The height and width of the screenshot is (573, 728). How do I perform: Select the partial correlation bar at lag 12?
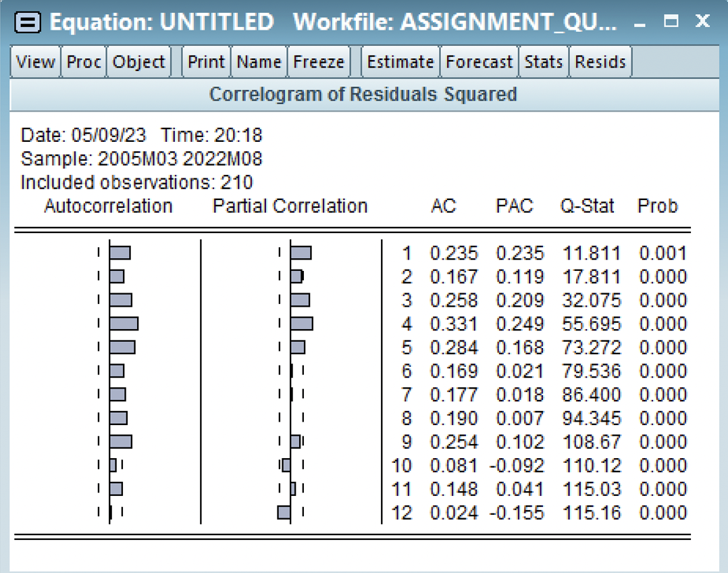tap(284, 513)
